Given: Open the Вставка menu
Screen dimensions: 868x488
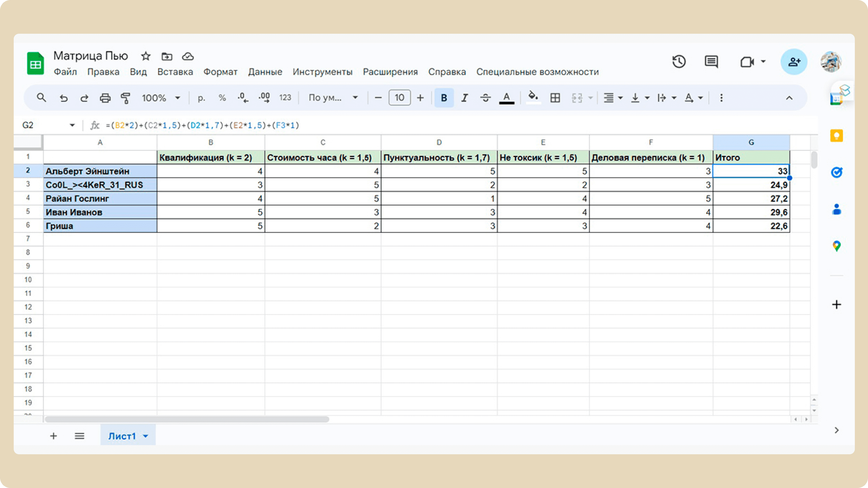Looking at the screenshot, I should tap(175, 72).
